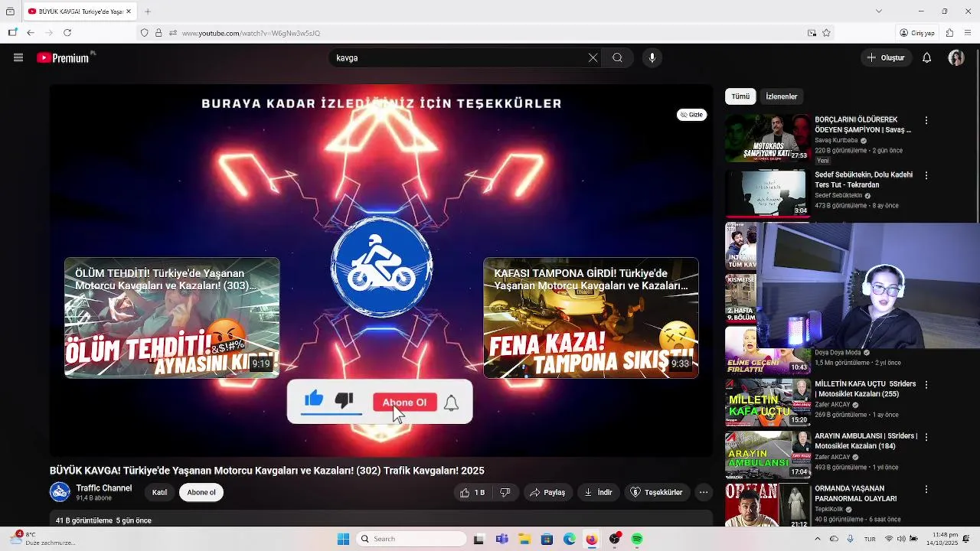Open ELİNE GEÇENİ FIRLATTI thumbnail

click(767, 350)
